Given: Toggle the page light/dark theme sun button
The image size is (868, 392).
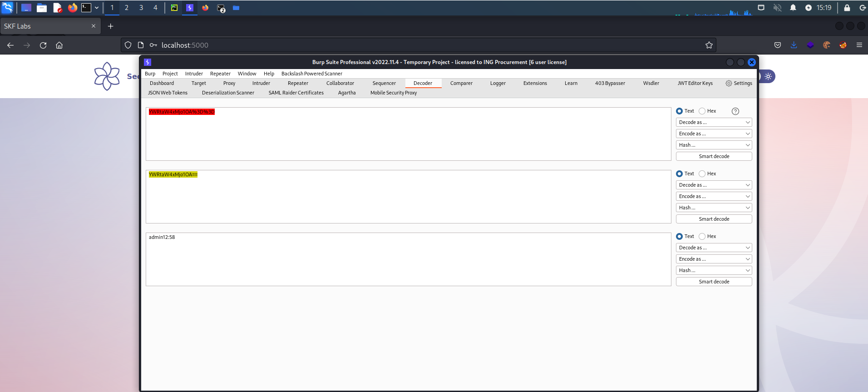Looking at the screenshot, I should [768, 76].
